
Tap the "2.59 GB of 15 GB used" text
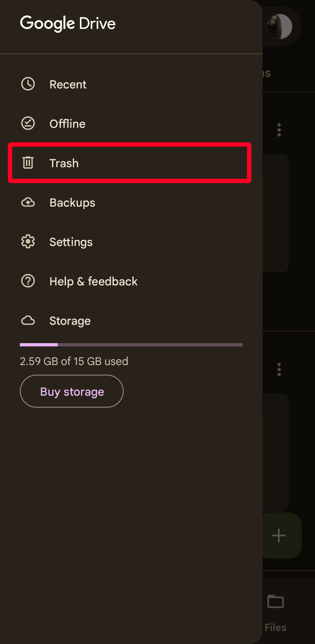coord(74,361)
